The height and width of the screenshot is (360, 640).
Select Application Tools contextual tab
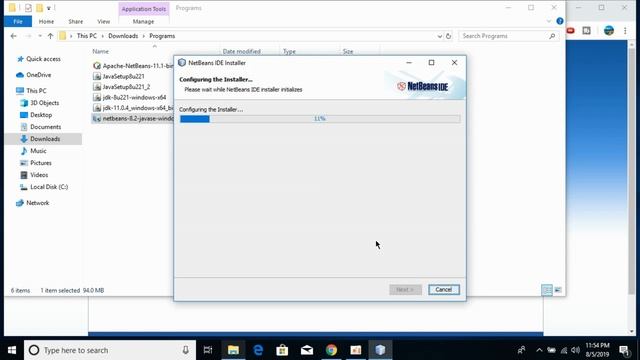(144, 9)
